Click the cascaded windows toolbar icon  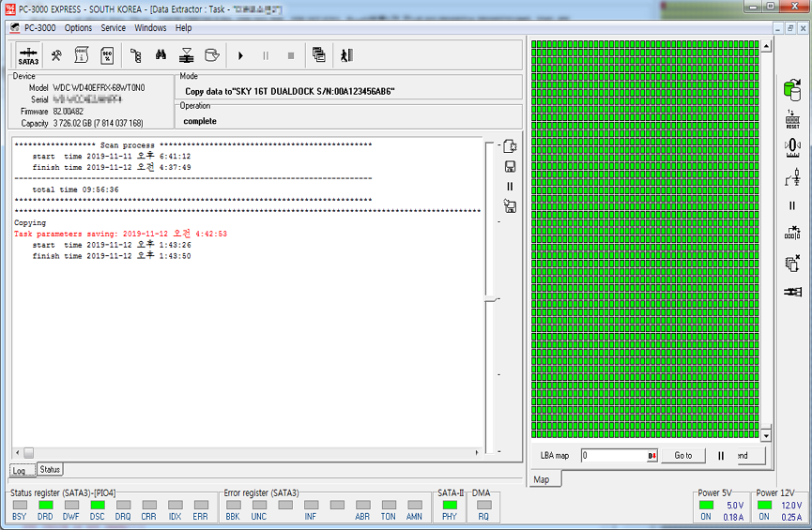[x=319, y=54]
